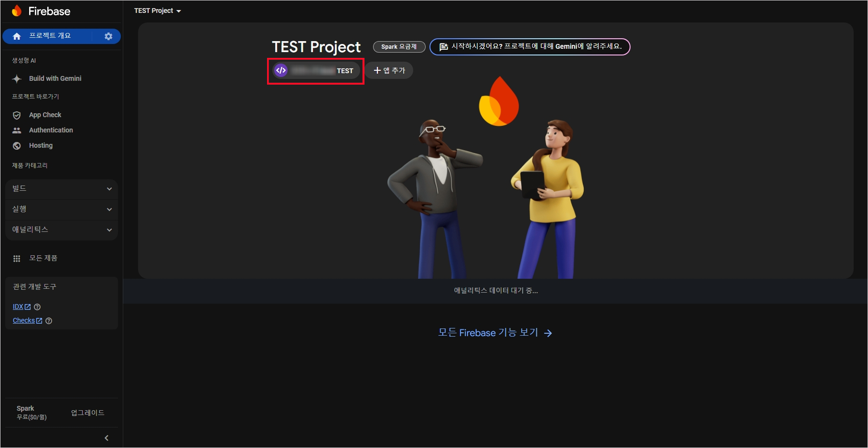
Task: Click the IDX help question icon
Action: coord(37,307)
